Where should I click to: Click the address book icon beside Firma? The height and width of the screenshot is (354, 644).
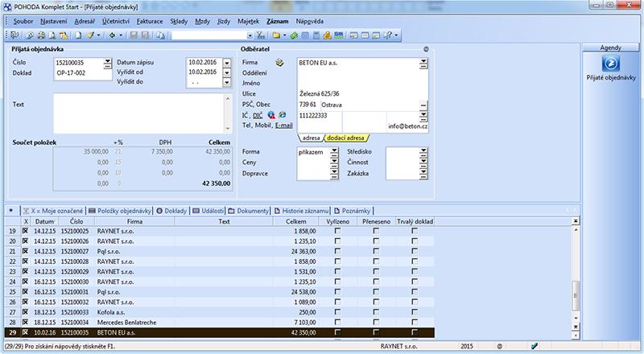point(279,63)
